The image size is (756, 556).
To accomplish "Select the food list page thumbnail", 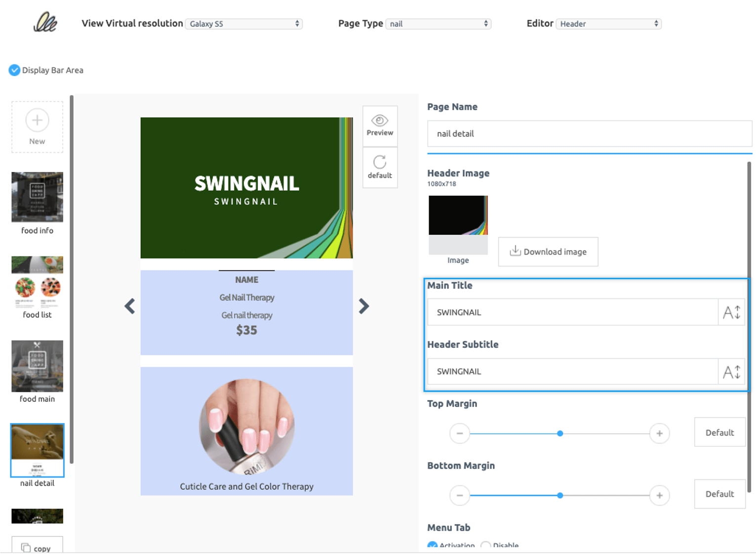I will click(37, 282).
